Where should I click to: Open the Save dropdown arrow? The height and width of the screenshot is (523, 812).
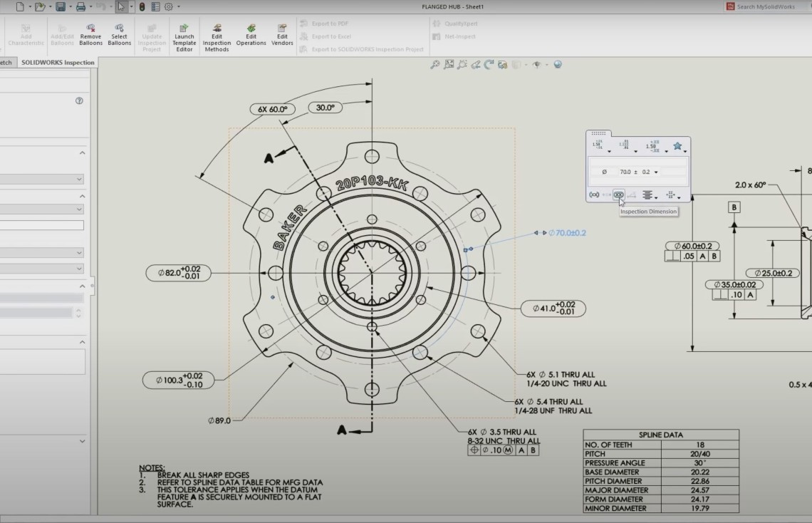coord(71,6)
